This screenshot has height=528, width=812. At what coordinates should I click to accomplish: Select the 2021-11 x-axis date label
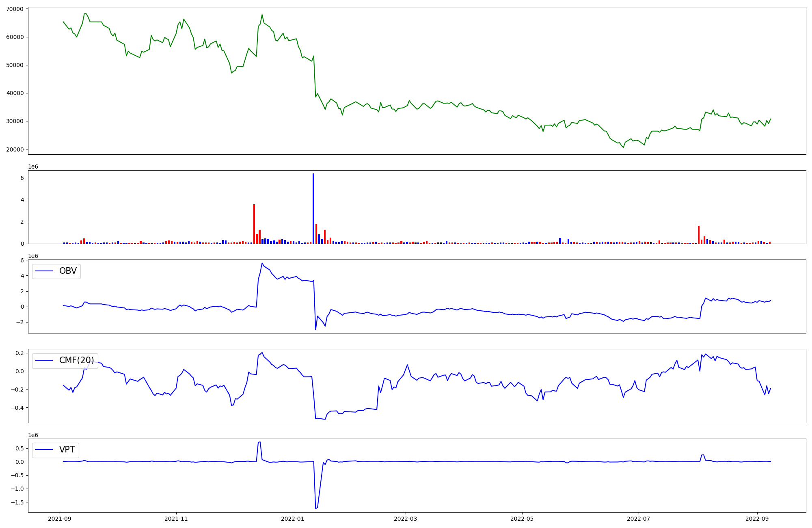tap(176, 519)
